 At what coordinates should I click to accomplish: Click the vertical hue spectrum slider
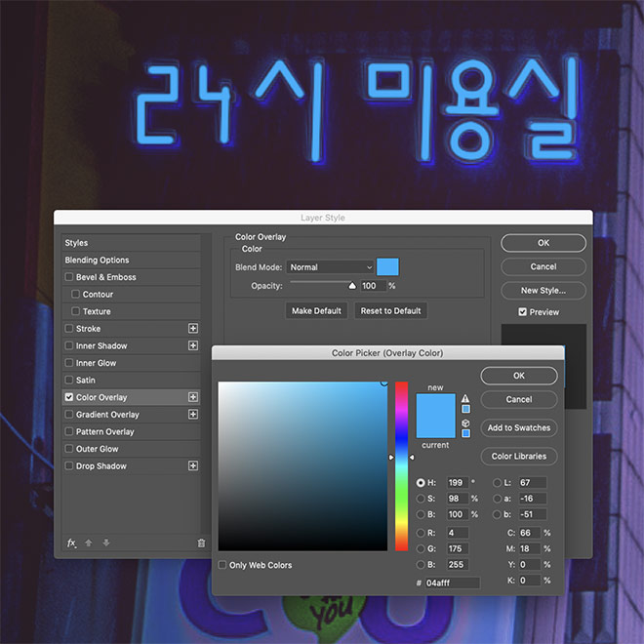(x=401, y=466)
